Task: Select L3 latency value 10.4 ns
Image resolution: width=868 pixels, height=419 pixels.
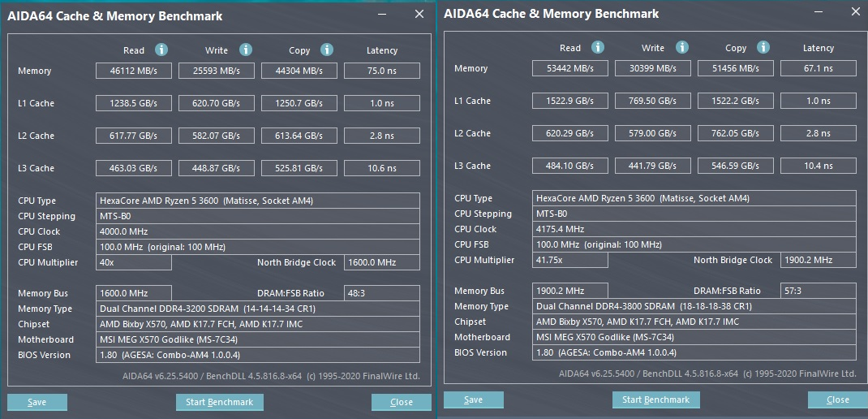Action: pyautogui.click(x=819, y=166)
